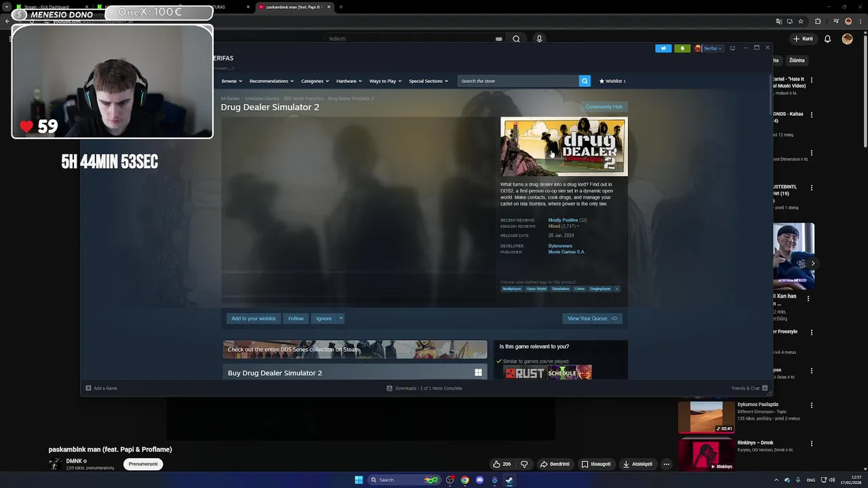868x488 pixels.
Task: Show hidden tray icons chevron
Action: point(776,480)
